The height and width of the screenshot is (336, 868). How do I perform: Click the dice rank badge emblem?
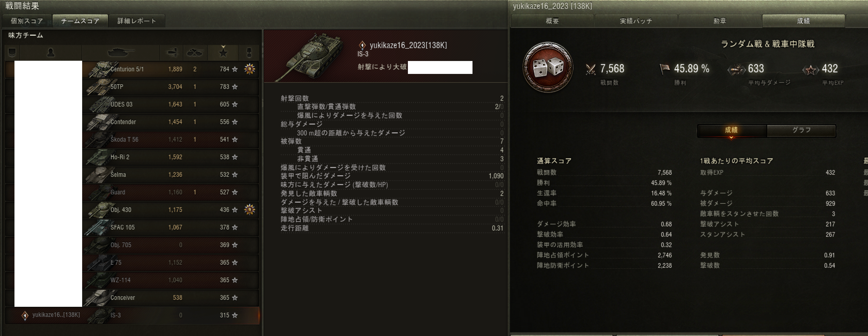(548, 67)
